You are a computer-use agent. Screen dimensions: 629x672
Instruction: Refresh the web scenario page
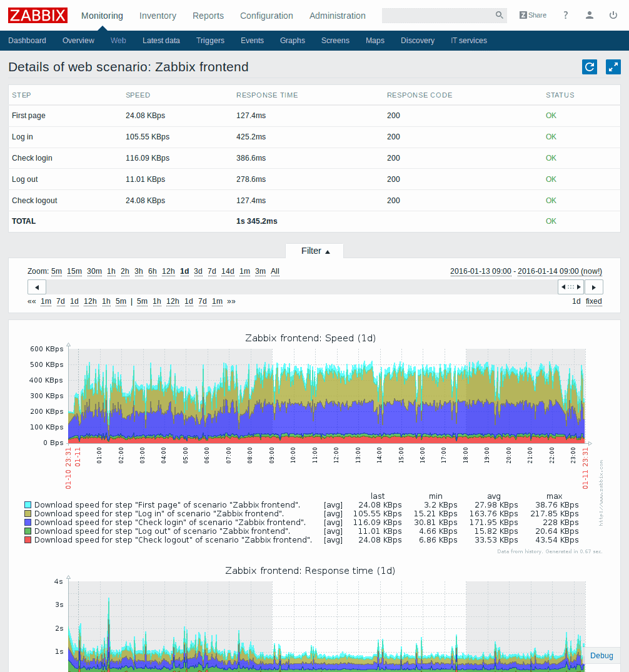click(589, 67)
